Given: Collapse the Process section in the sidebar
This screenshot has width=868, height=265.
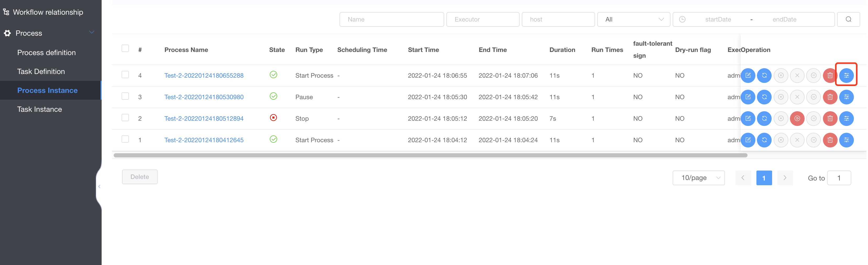Looking at the screenshot, I should pyautogui.click(x=91, y=32).
